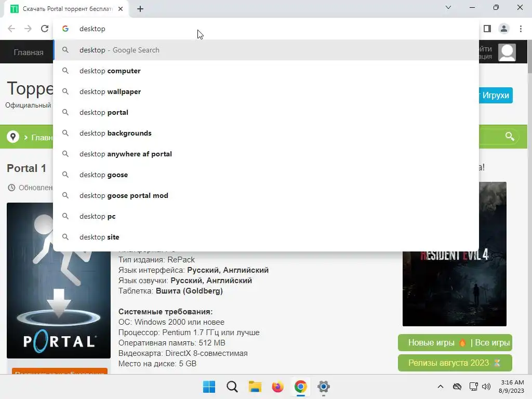Click the Все игры link
This screenshot has width=532, height=399.
493,343
